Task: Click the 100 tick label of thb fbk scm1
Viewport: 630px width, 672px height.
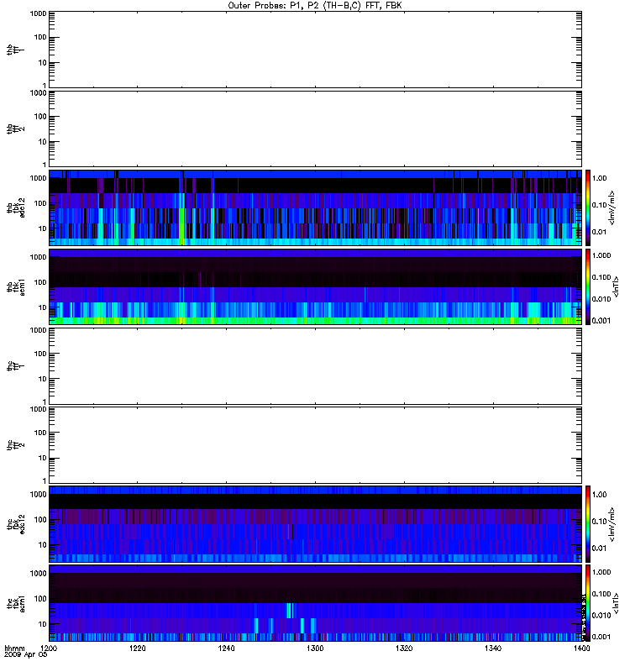Action: [x=40, y=282]
